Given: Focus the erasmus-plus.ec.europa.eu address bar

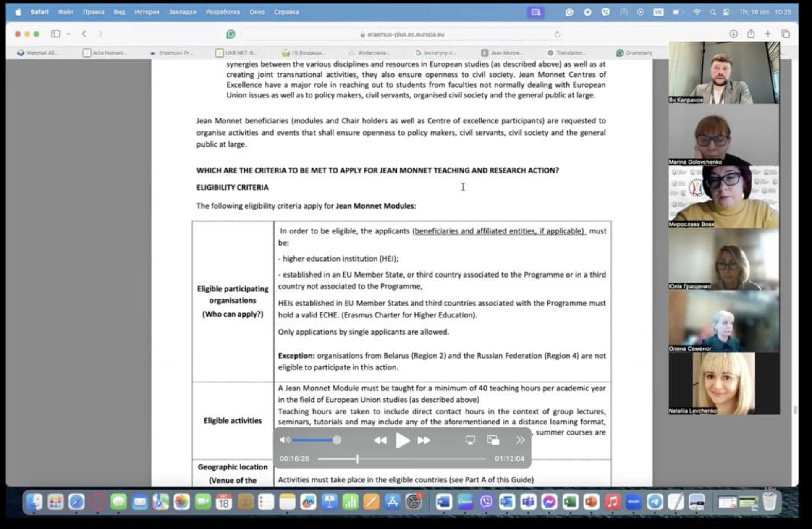Looking at the screenshot, I should click(x=402, y=34).
